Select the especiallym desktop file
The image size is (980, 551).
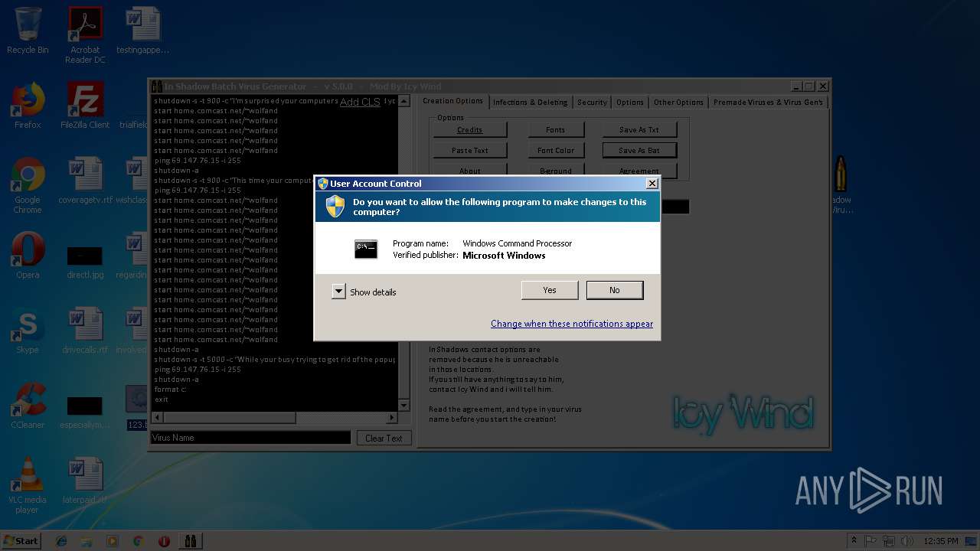(x=85, y=410)
